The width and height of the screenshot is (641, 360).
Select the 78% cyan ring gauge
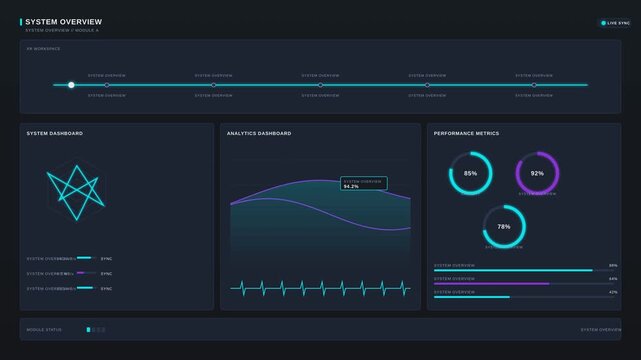504,226
